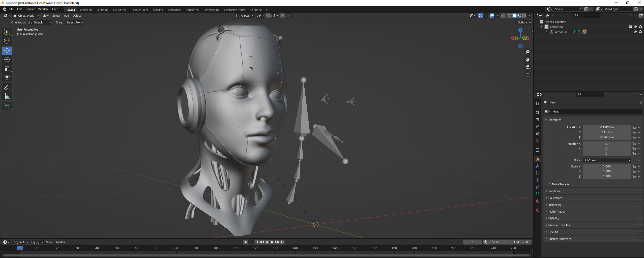The width and height of the screenshot is (644, 258).
Task: Select solid viewport shading
Action: pos(514,16)
